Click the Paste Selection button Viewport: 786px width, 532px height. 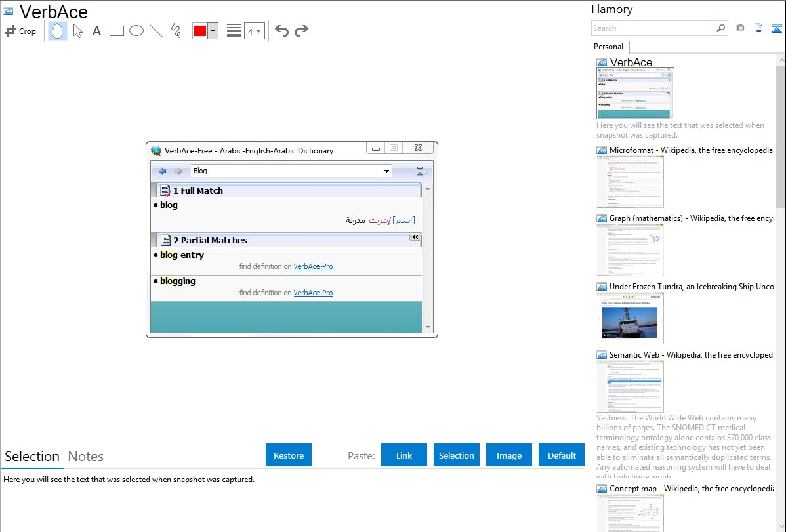[x=457, y=455]
